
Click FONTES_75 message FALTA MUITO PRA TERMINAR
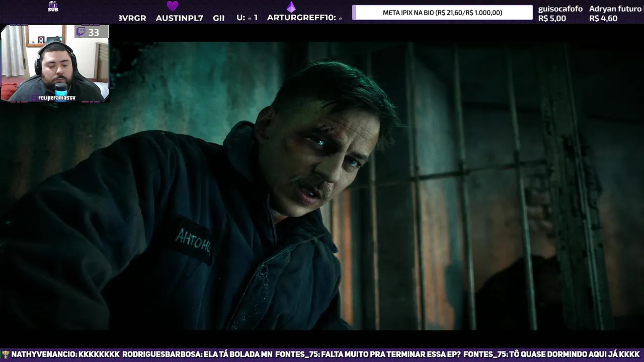[x=367, y=354]
